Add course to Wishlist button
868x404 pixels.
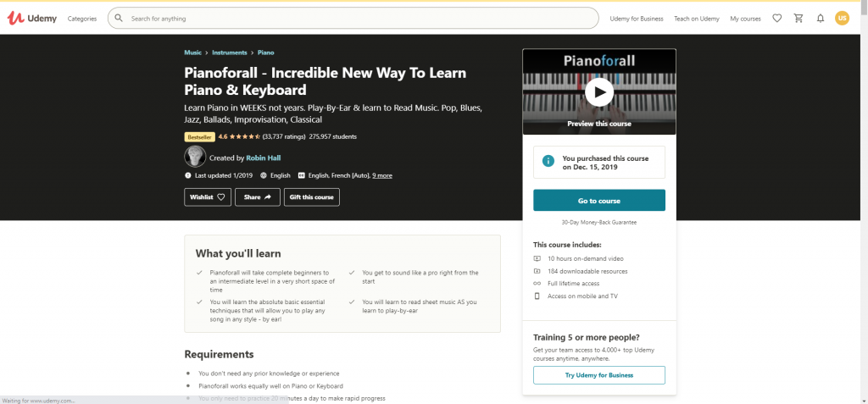pyautogui.click(x=208, y=197)
